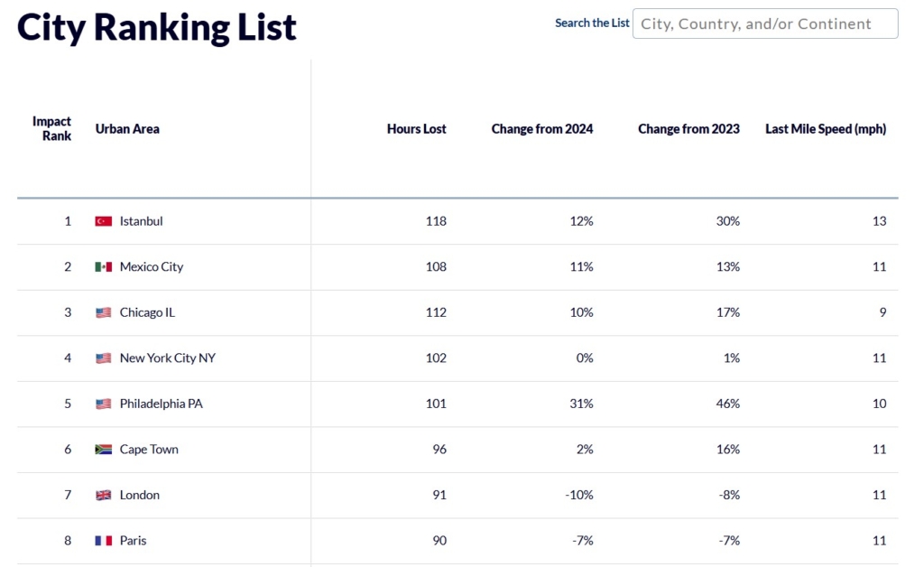Sort the table by Impact Rank header

[51, 129]
